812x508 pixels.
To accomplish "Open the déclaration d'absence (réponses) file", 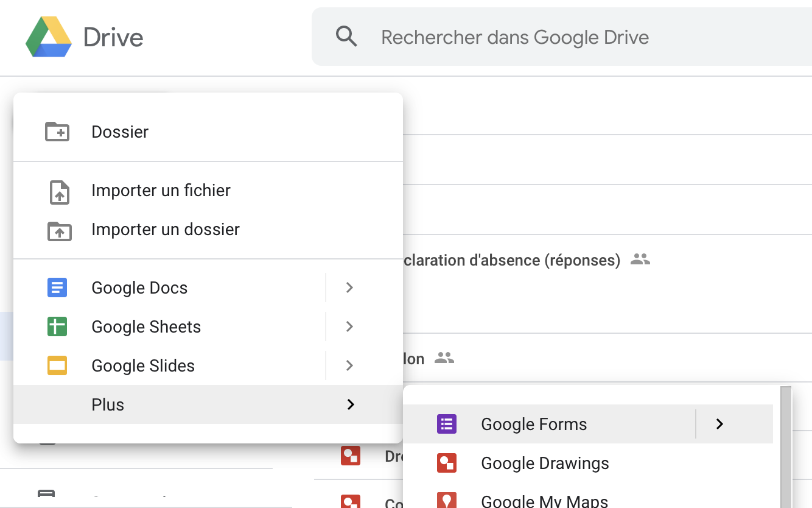I will point(512,260).
